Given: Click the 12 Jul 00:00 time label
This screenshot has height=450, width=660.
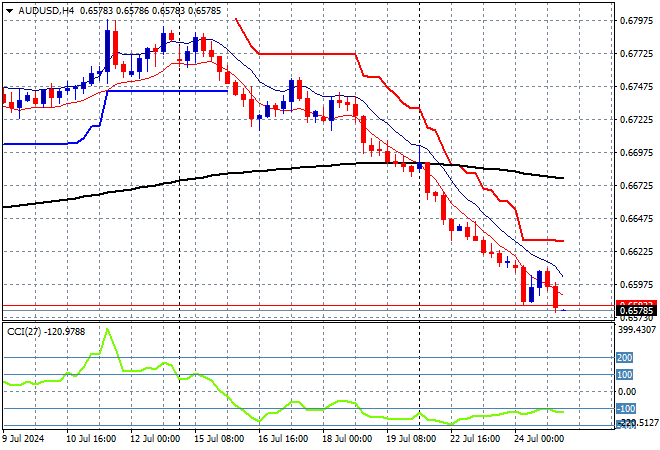Looking at the screenshot, I should [x=155, y=439].
